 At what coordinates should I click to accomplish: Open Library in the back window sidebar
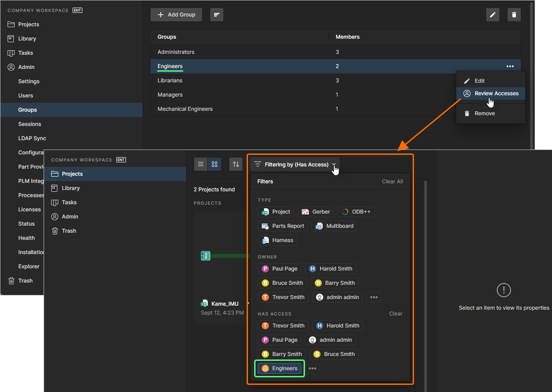71,39
